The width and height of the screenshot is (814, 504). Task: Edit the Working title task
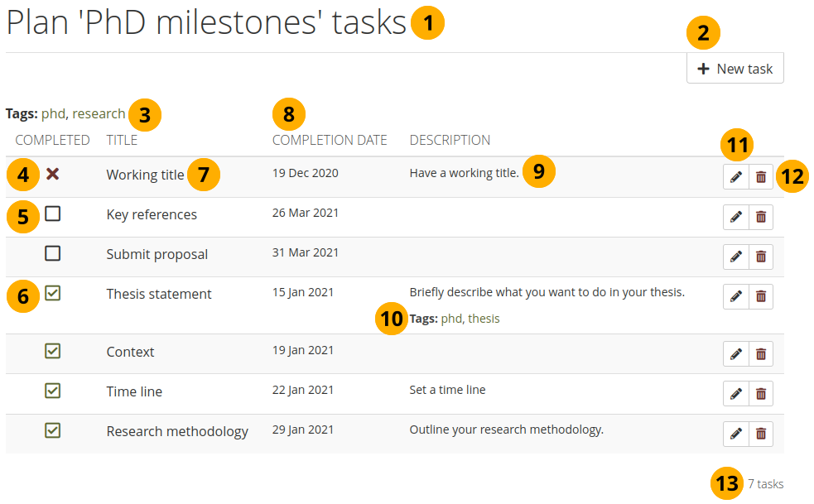[735, 177]
